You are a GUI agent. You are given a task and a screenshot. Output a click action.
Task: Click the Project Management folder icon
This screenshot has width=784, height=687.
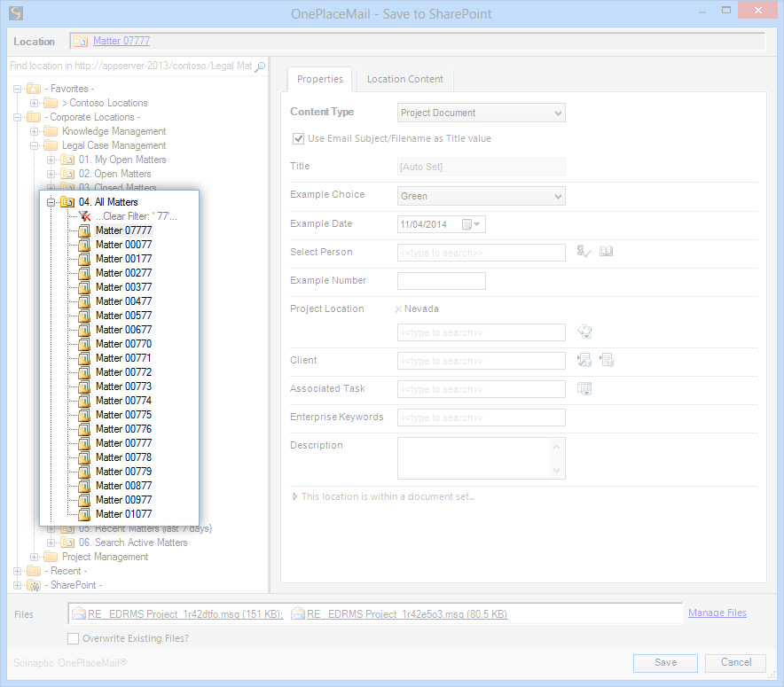[51, 557]
